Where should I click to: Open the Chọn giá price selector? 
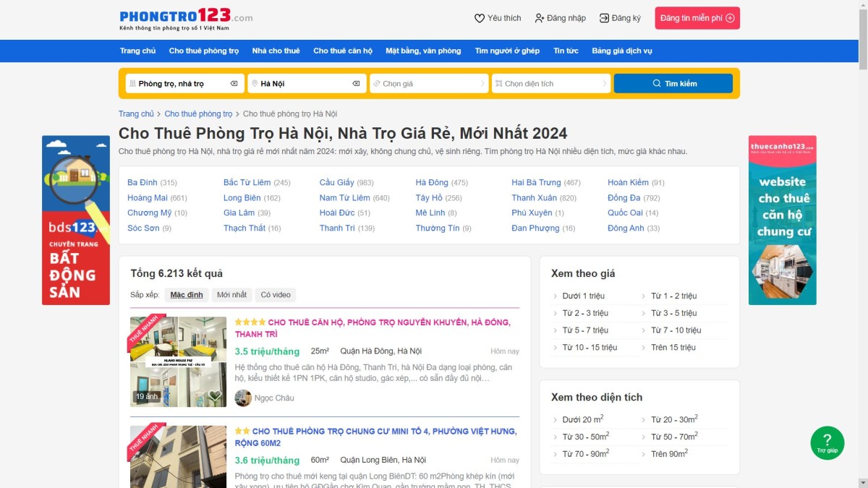[x=429, y=84]
